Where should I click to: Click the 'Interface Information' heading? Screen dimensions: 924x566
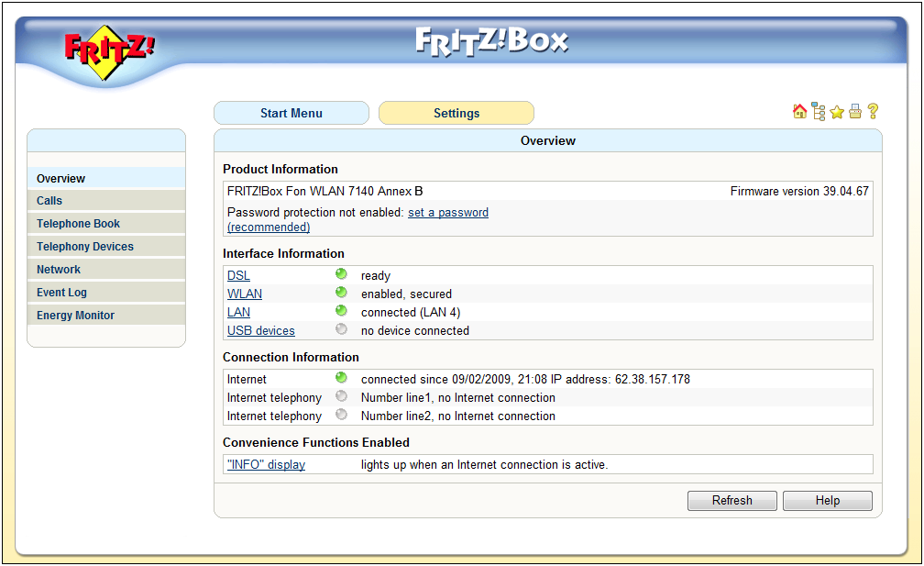coord(283,253)
